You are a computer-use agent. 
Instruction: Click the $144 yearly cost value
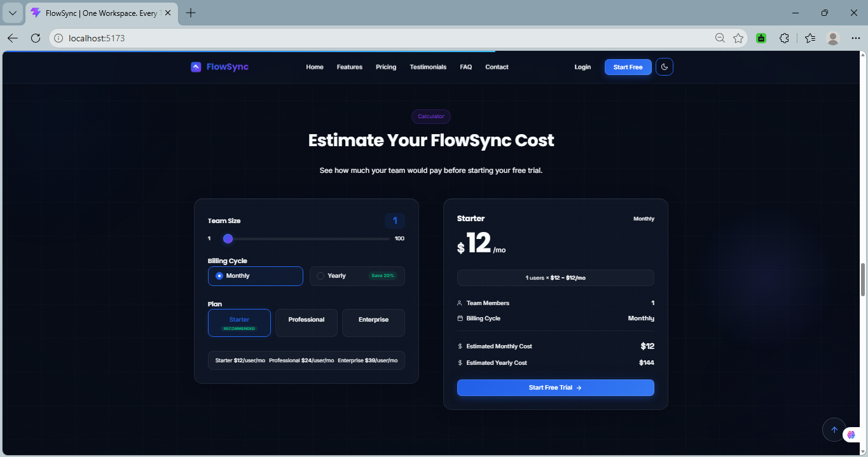pyautogui.click(x=647, y=363)
